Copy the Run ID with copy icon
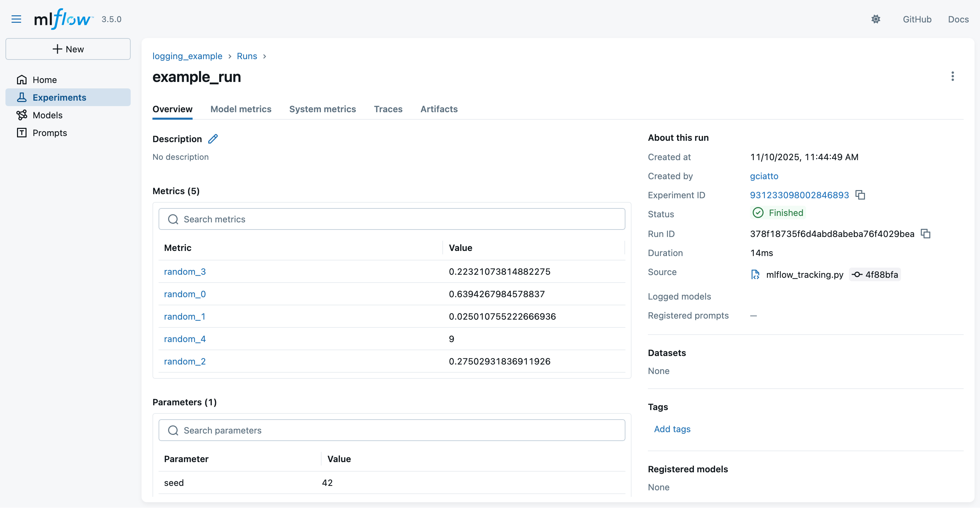This screenshot has width=980, height=508. pyautogui.click(x=925, y=234)
